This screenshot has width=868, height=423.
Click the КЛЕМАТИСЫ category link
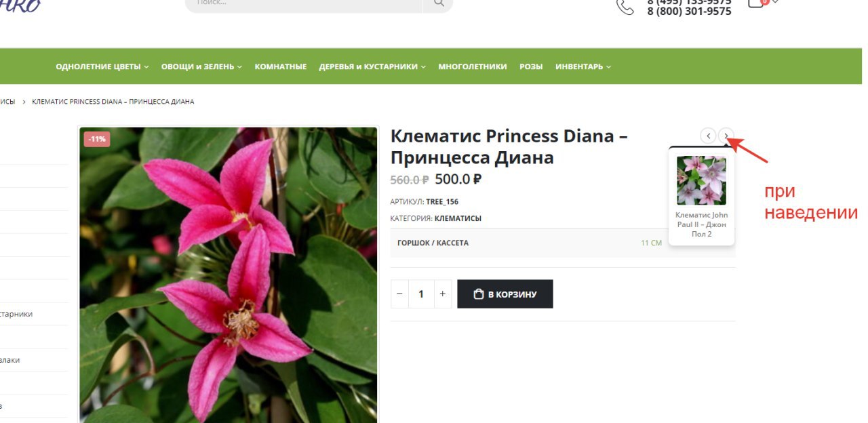pos(458,218)
